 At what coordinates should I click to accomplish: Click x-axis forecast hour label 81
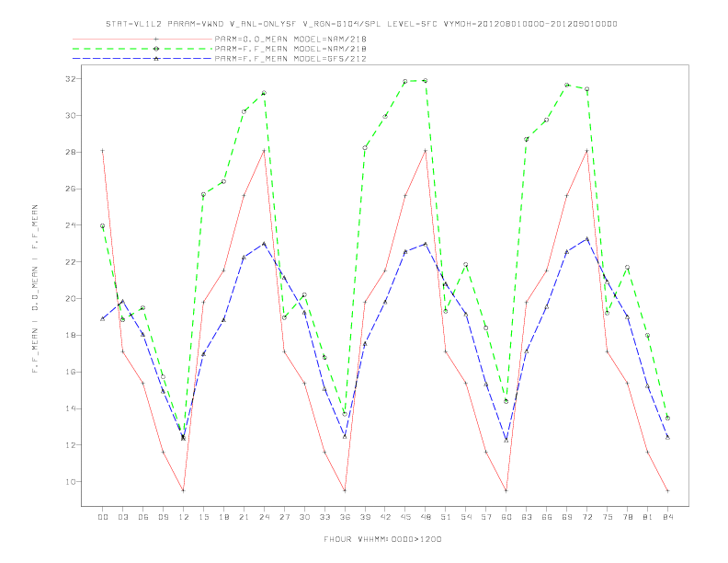click(648, 517)
